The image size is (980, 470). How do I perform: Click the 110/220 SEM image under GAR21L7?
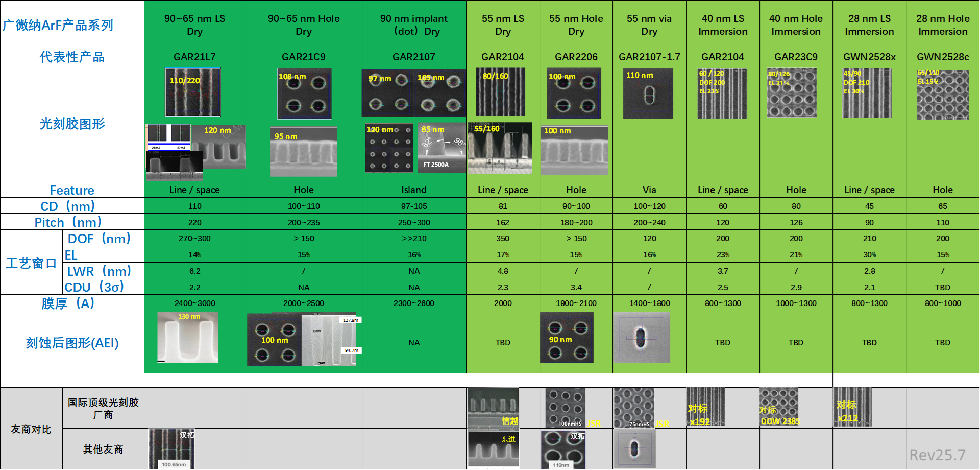click(x=192, y=92)
